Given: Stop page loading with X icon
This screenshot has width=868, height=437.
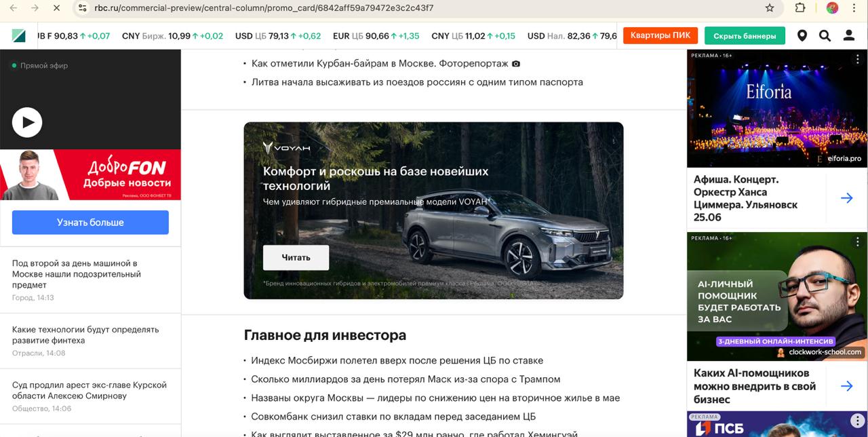Looking at the screenshot, I should (x=56, y=8).
